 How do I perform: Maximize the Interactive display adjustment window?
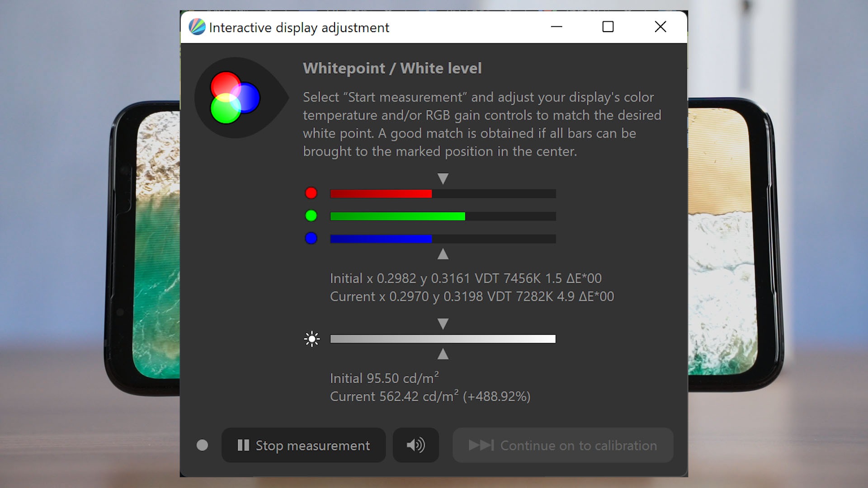point(608,27)
